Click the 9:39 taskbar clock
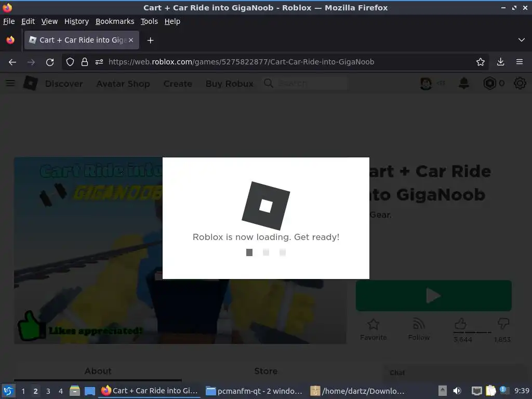The width and height of the screenshot is (532, 399). coord(522,391)
